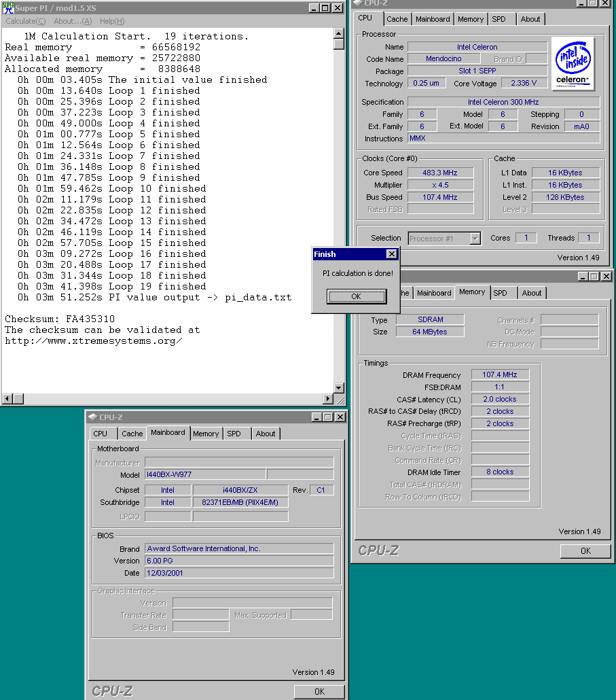Image resolution: width=616 pixels, height=700 pixels.
Task: Click Award Software International BIOS brand field
Action: (239, 548)
